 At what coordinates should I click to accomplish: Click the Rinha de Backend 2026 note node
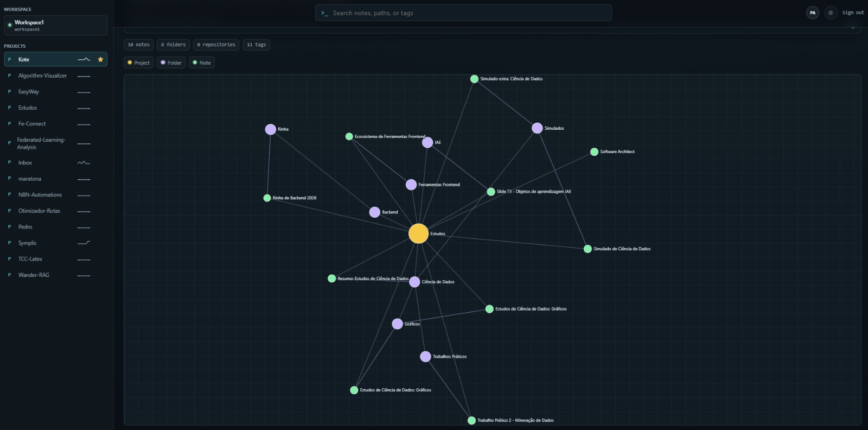(267, 198)
